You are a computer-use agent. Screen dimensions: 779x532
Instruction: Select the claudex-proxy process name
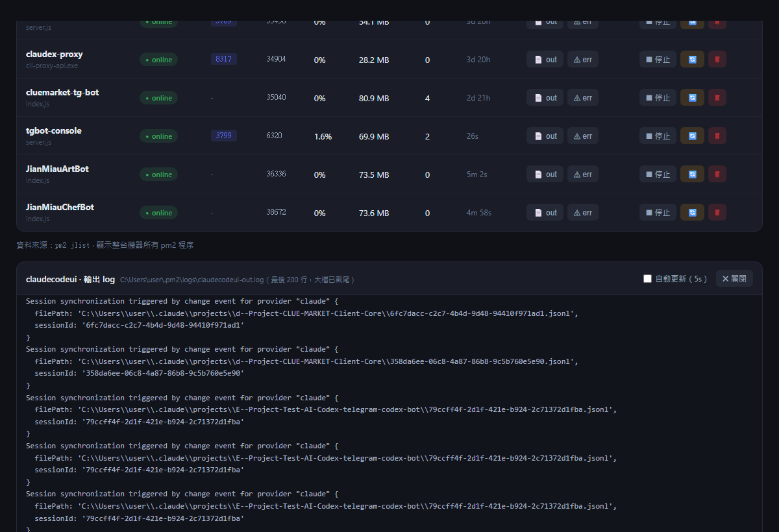pos(55,54)
